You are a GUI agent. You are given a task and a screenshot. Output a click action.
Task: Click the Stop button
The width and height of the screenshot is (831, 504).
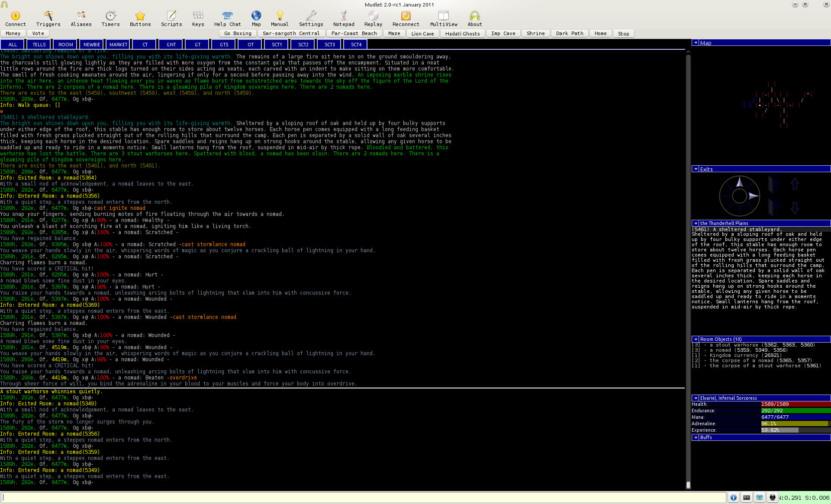coord(623,33)
